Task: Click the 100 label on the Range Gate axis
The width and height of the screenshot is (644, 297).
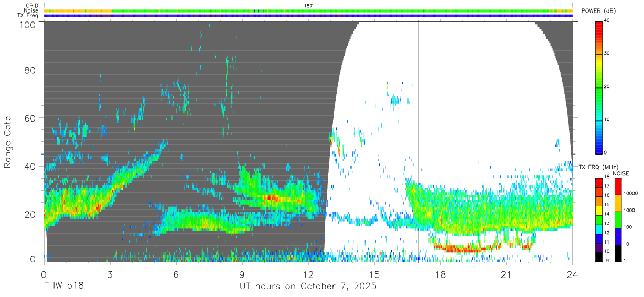Action: point(28,25)
